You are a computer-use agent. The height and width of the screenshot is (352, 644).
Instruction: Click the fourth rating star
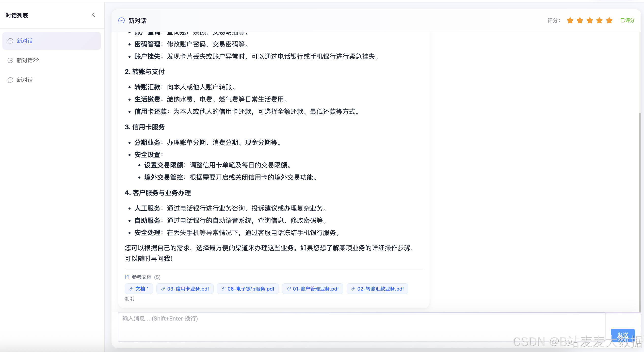click(x=599, y=20)
